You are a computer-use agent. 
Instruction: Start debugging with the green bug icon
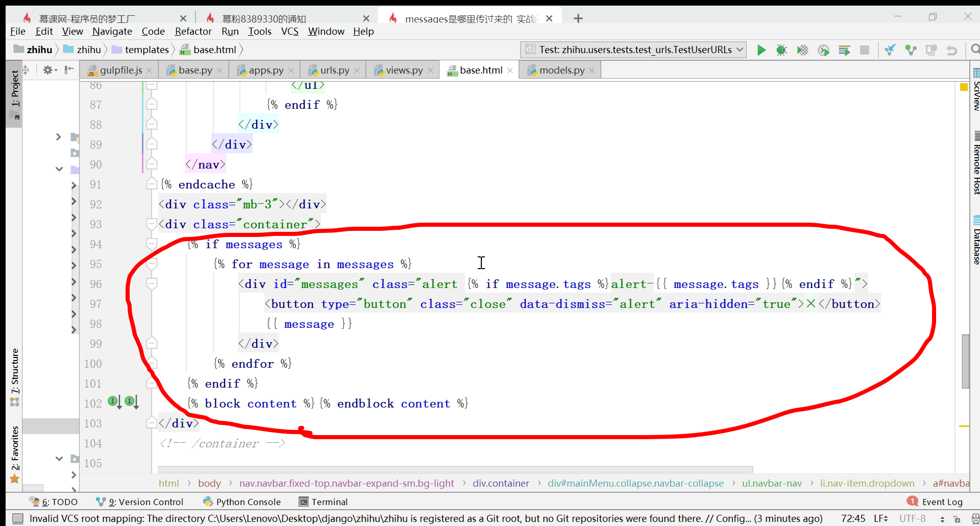pyautogui.click(x=781, y=50)
